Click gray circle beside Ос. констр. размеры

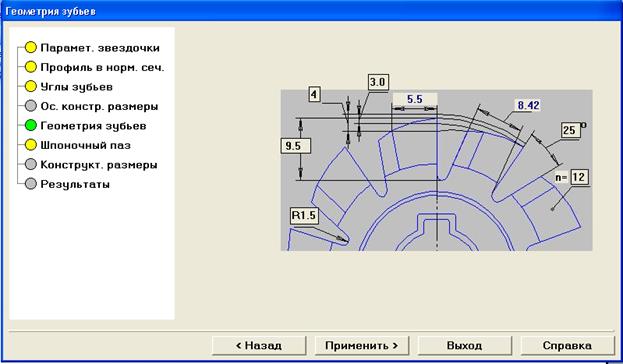click(31, 106)
